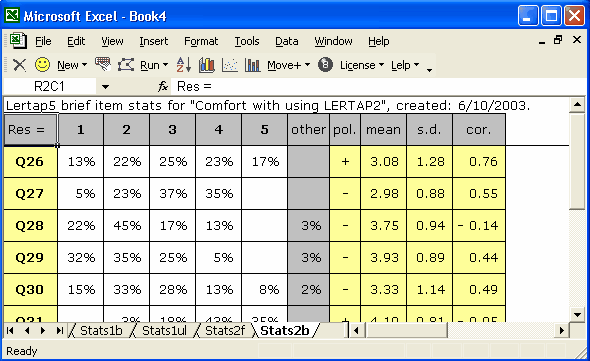Viewport: 590px width, 361px height.
Task: Go to last sheet tab button
Action: click(x=59, y=331)
